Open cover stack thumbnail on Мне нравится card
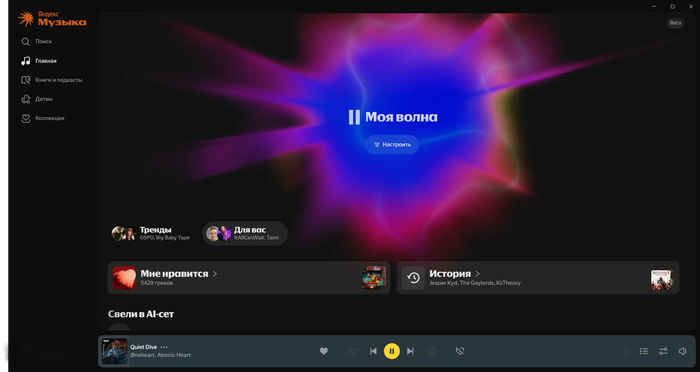Viewport: 700px width, 372px height. (x=374, y=278)
